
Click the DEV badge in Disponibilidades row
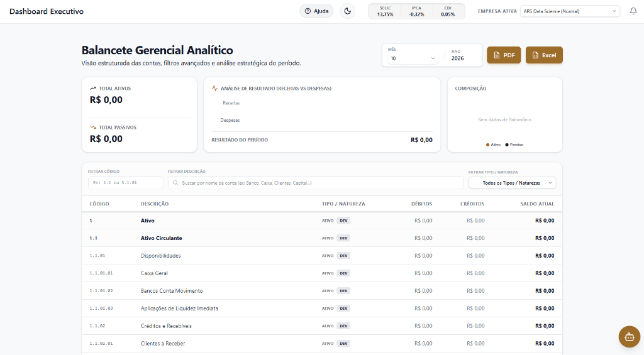click(343, 256)
